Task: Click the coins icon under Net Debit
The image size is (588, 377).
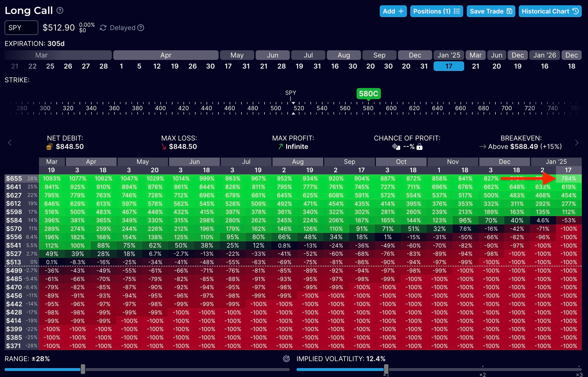Action: click(50, 147)
